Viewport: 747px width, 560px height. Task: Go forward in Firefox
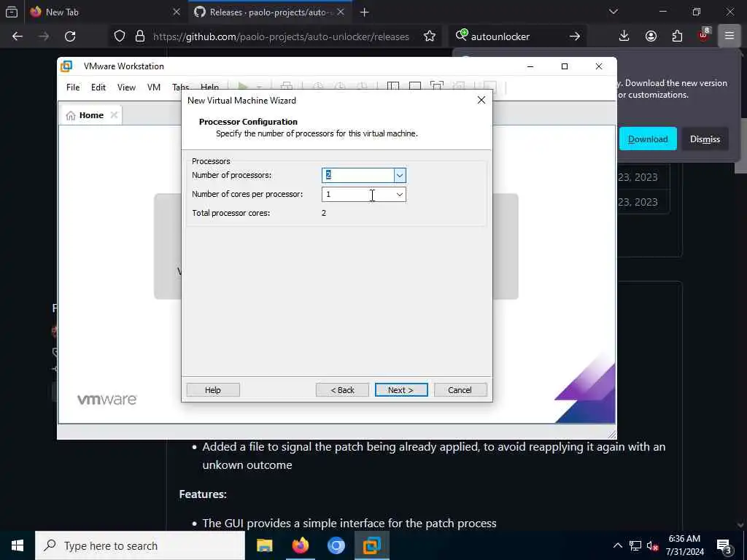(x=44, y=36)
